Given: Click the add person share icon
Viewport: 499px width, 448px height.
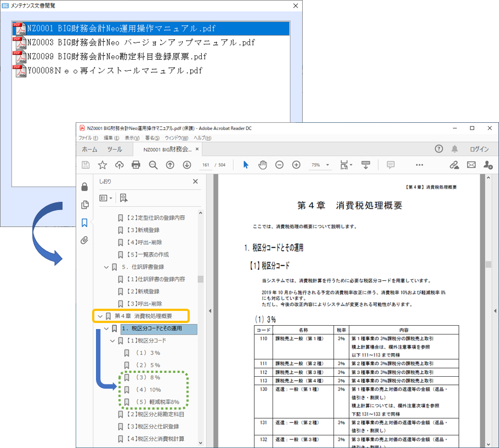Looking at the screenshot, I should coord(488,165).
